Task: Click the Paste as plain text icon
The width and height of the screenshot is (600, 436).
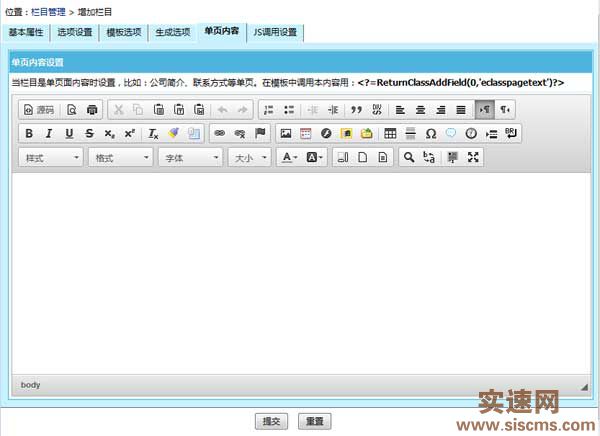Action: pyautogui.click(x=179, y=110)
